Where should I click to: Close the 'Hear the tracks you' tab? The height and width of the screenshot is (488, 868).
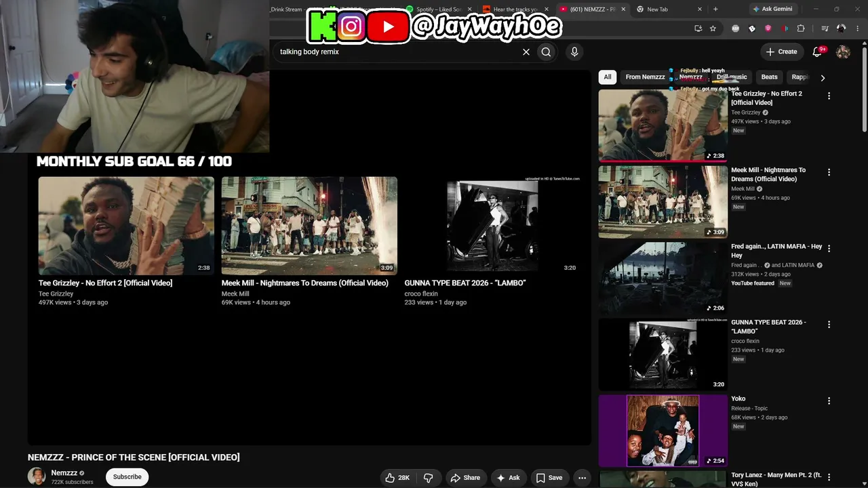coord(547,9)
